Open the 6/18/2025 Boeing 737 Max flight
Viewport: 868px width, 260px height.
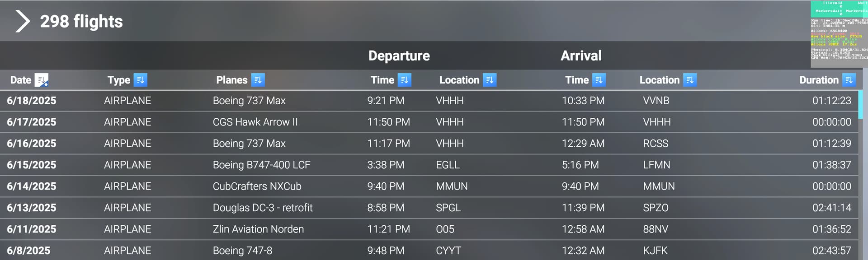(x=429, y=101)
